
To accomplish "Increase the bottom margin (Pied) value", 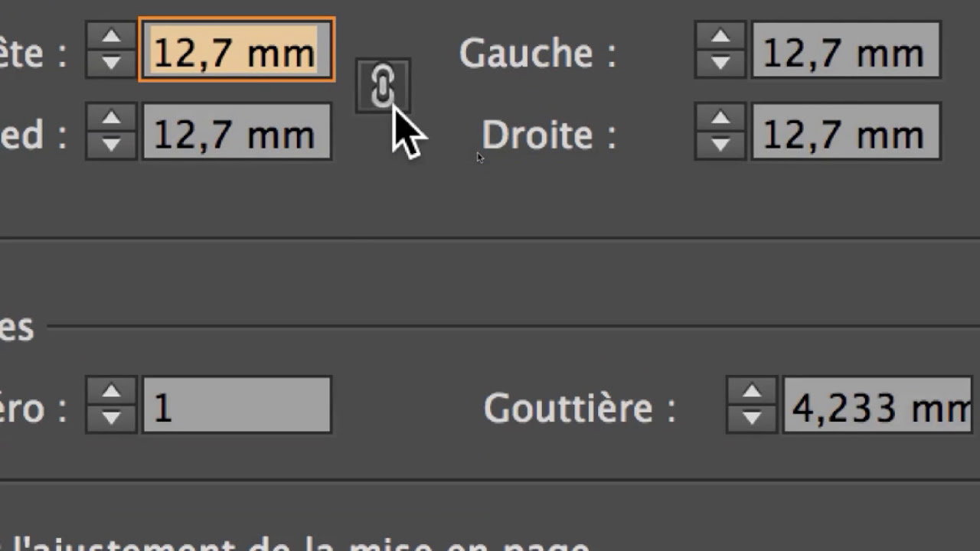I will [x=112, y=119].
